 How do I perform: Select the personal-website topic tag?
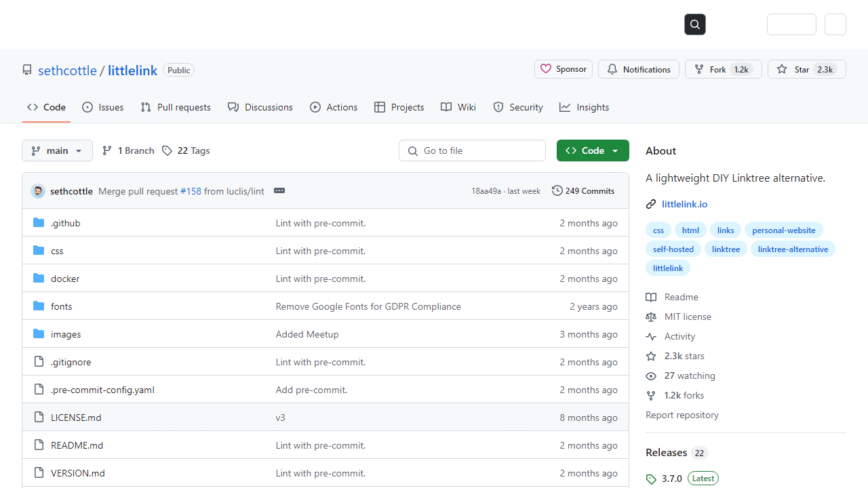(x=784, y=230)
